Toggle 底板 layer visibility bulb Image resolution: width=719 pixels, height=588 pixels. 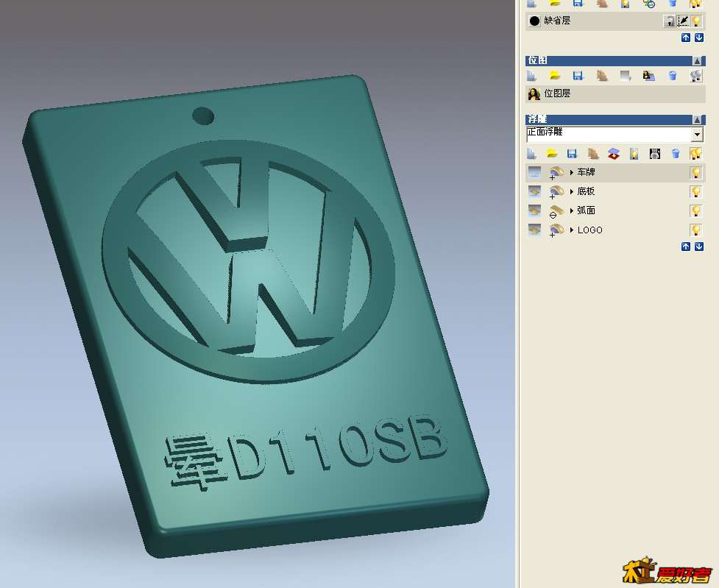696,192
